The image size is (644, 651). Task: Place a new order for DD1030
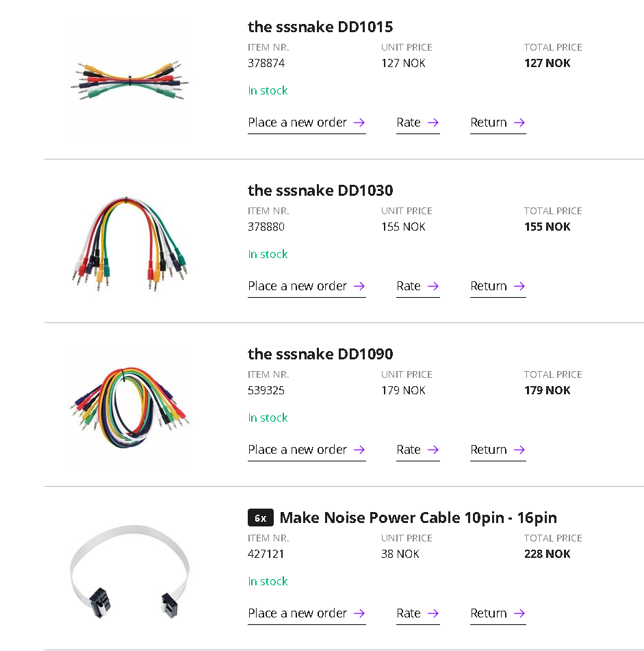pos(306,286)
